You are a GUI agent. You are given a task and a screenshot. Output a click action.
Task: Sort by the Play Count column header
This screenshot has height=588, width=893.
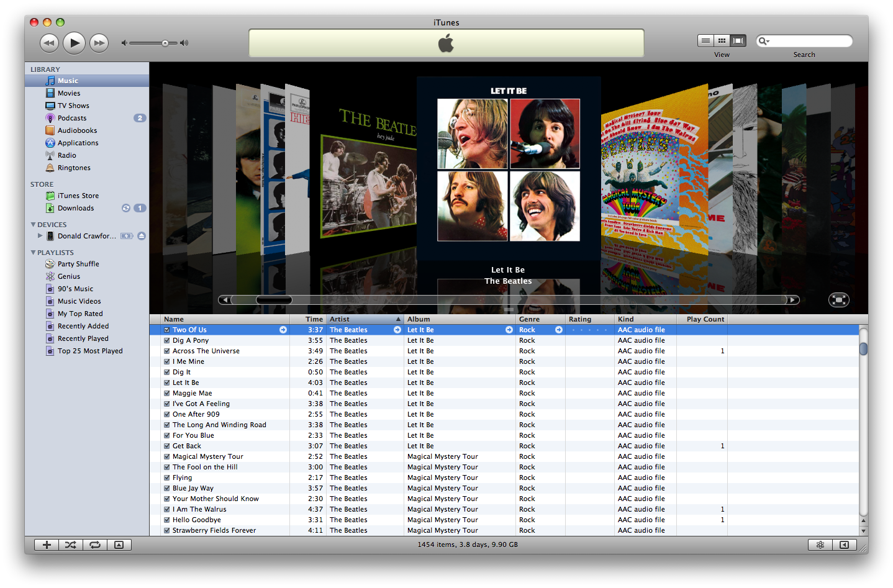(x=702, y=319)
